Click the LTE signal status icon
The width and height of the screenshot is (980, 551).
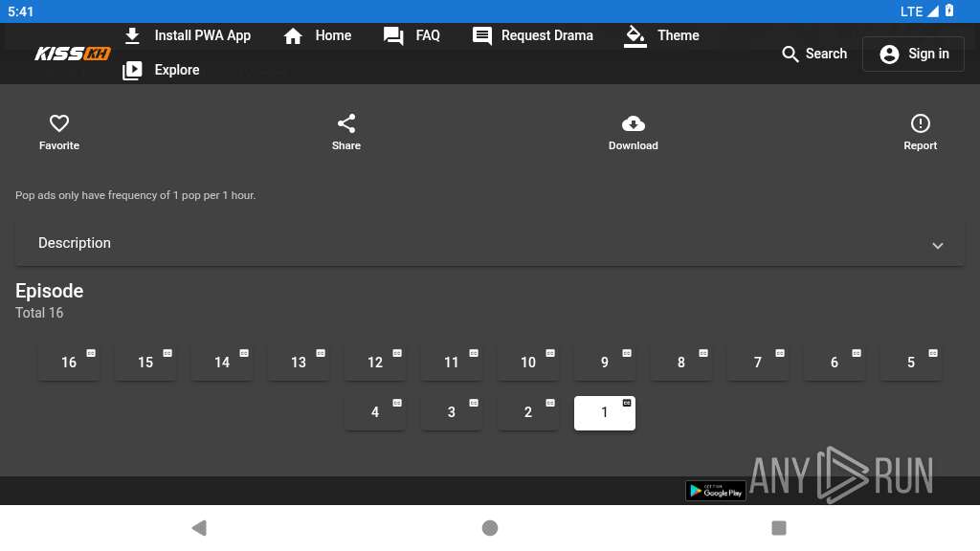920,11
